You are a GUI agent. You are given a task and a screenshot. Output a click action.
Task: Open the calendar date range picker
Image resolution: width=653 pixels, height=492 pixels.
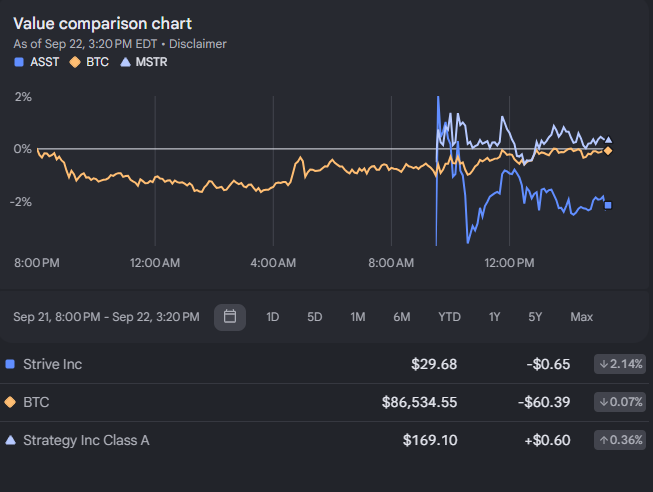[x=230, y=317]
